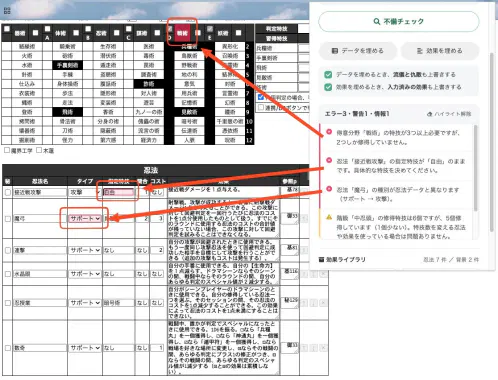Toggle the 流儀と仇敵も上書きする checkbox
This screenshot has width=498, height=380.
click(x=328, y=75)
